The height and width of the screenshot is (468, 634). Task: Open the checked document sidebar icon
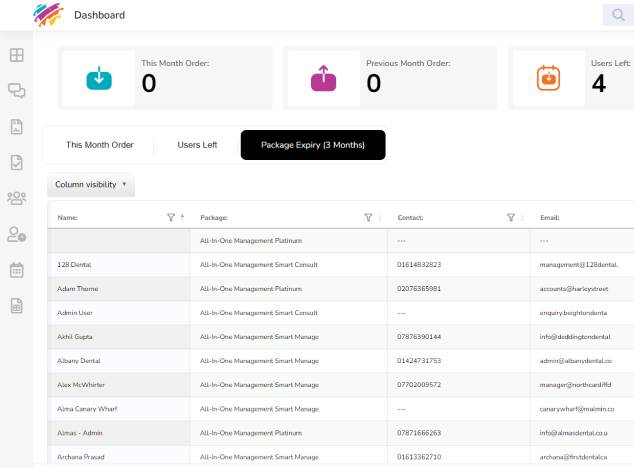point(17,163)
